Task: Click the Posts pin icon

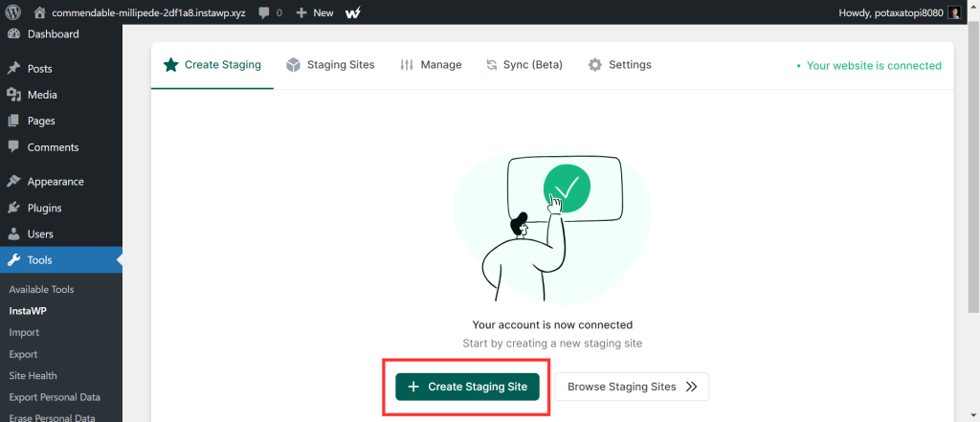Action: tap(13, 69)
